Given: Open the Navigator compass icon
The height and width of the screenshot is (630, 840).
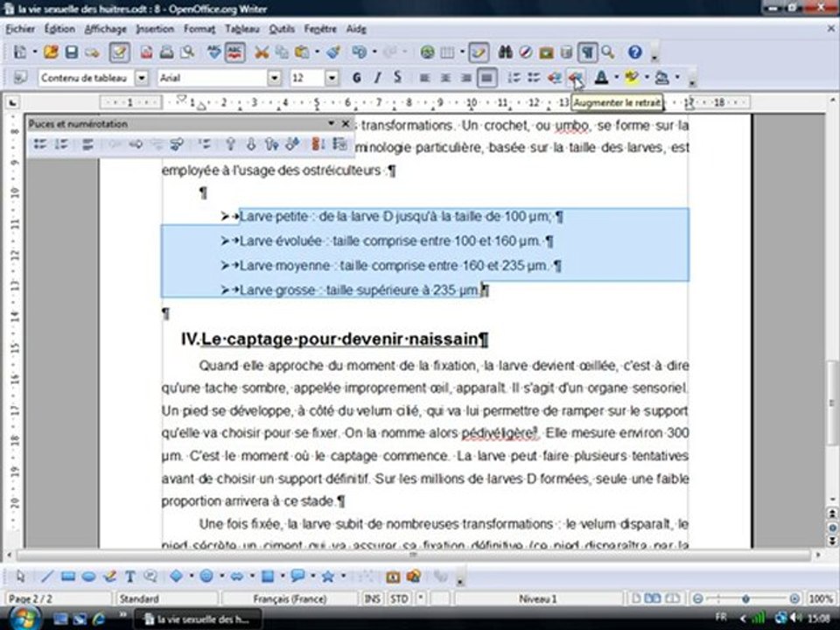Looking at the screenshot, I should 526,52.
